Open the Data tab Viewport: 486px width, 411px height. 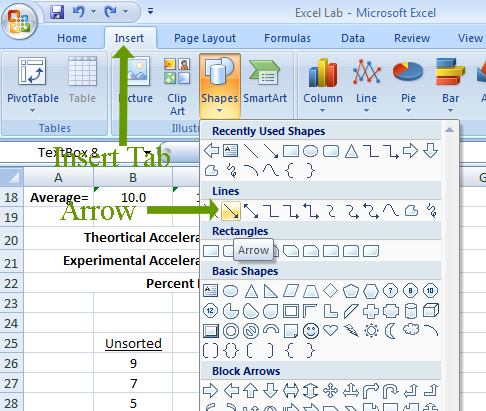tap(353, 38)
